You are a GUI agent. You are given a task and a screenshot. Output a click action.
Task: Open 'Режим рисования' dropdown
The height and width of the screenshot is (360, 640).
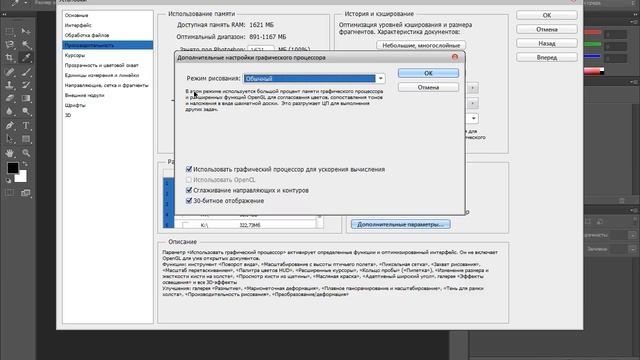[313, 78]
